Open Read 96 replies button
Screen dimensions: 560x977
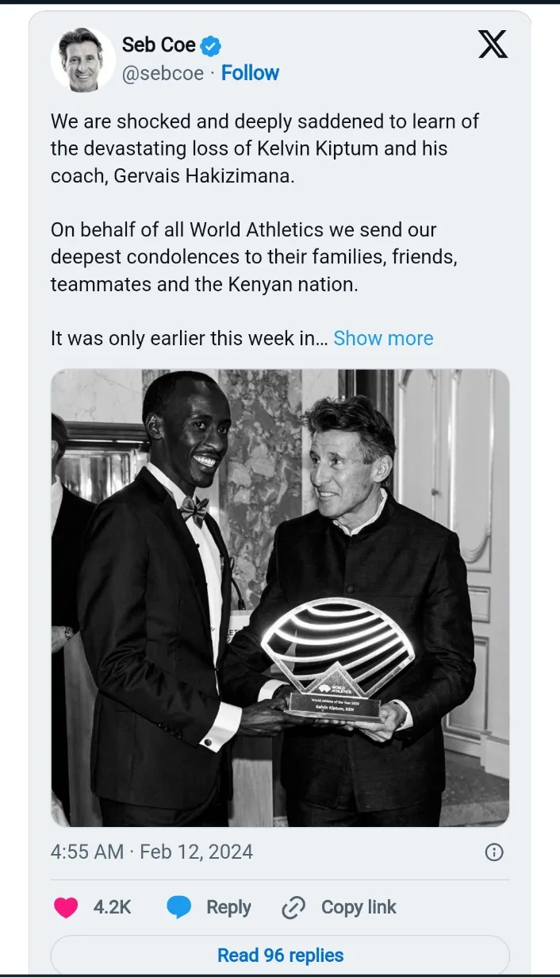(280, 955)
